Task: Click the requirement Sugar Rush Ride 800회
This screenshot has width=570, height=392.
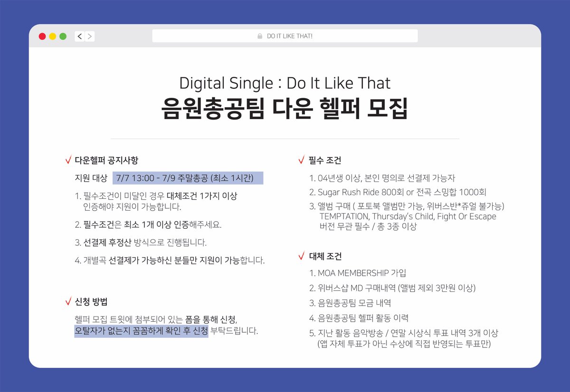Action: [398, 192]
